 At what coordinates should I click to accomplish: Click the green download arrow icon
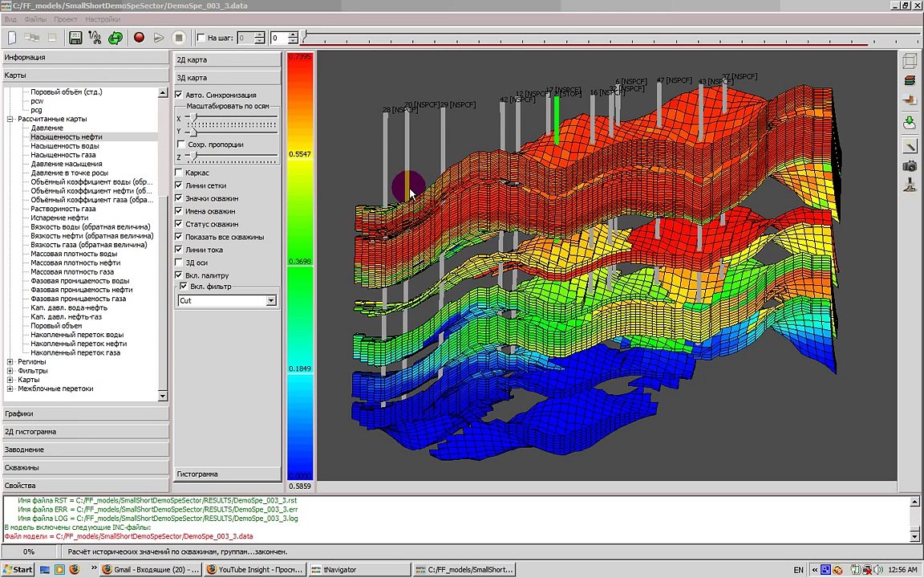click(x=910, y=123)
